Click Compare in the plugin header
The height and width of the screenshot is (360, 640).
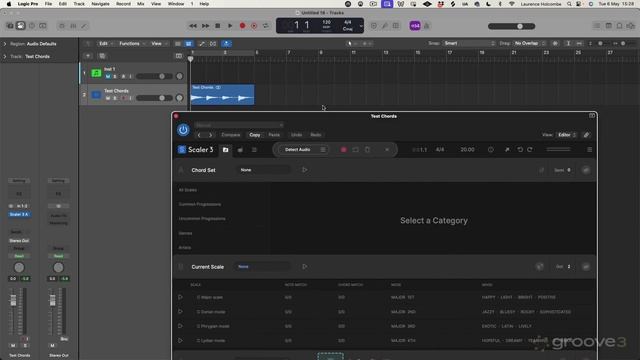(x=231, y=135)
